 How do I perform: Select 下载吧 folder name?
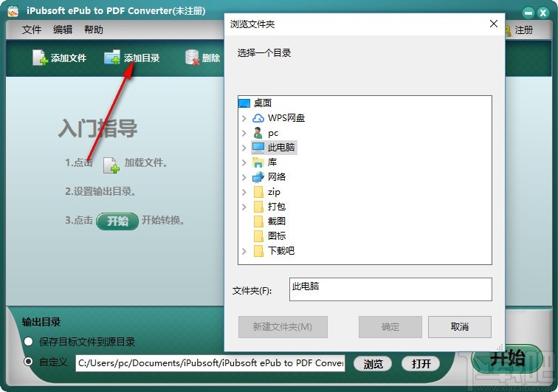(281, 251)
